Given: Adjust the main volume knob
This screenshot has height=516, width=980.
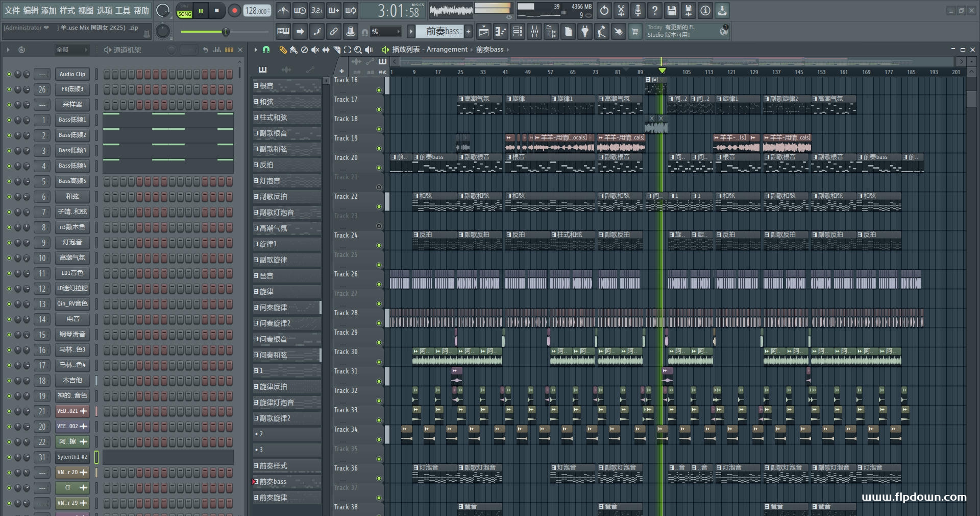Looking at the screenshot, I should (x=163, y=11).
